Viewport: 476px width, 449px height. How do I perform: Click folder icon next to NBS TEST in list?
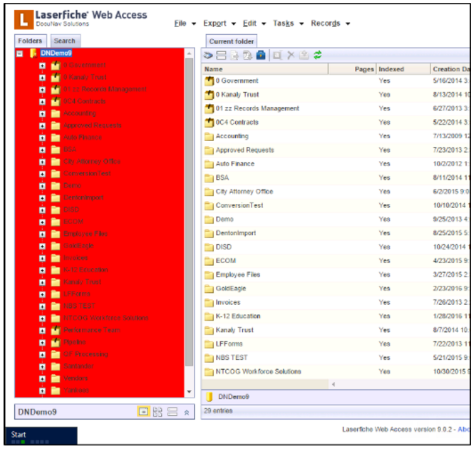(209, 358)
